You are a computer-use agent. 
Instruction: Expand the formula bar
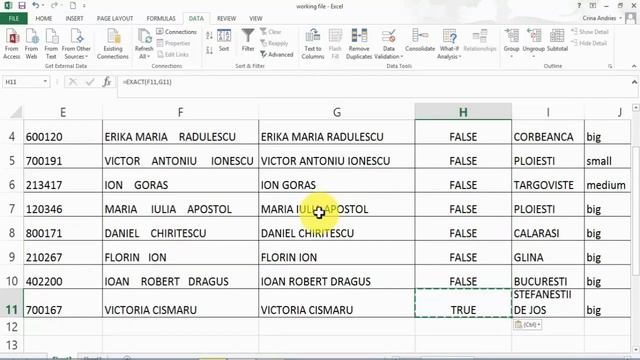point(634,82)
